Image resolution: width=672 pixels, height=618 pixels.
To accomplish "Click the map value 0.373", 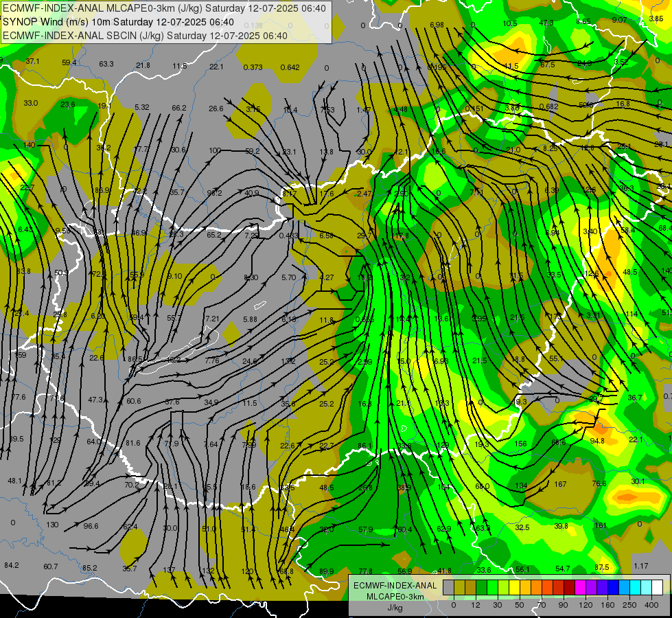I will 253,67.
